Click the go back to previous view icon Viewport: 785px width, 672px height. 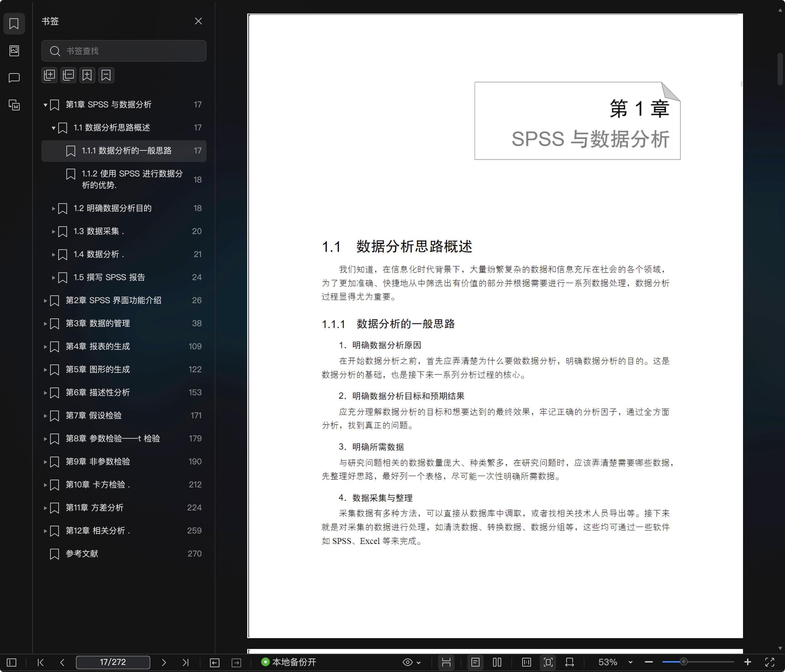[214, 662]
